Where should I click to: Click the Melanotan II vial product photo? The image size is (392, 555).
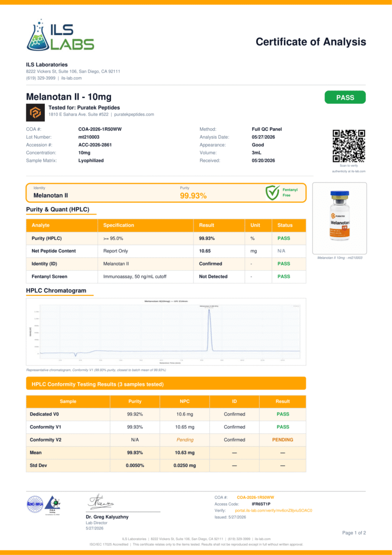click(339, 217)
